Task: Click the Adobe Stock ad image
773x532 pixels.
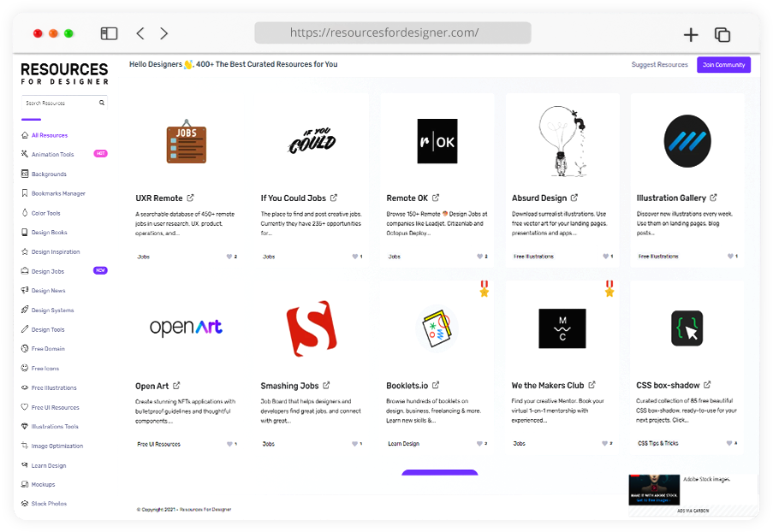Action: point(654,489)
